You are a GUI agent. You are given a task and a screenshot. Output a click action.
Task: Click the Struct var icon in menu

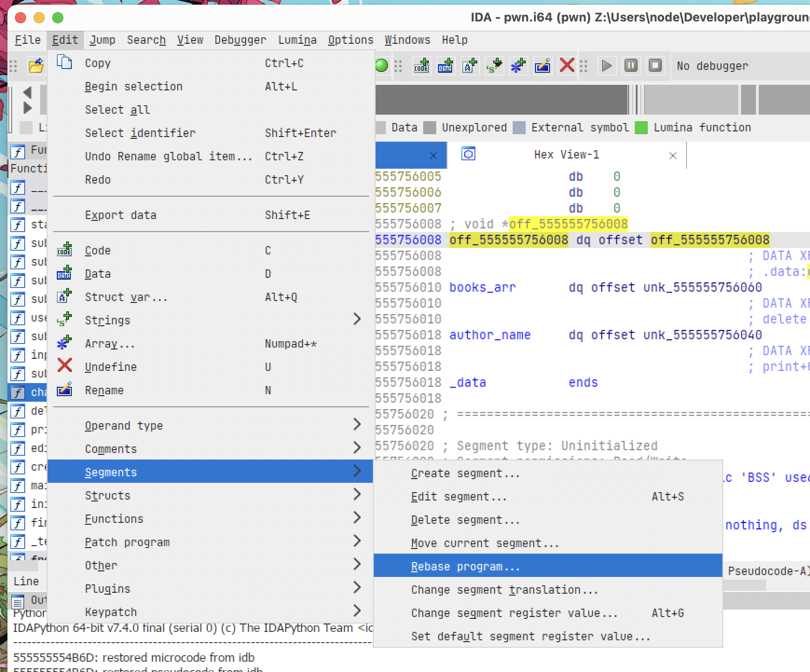(64, 296)
